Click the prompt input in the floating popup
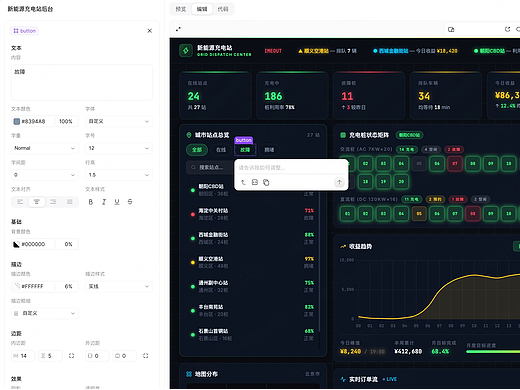The image size is (520, 390). 291,167
